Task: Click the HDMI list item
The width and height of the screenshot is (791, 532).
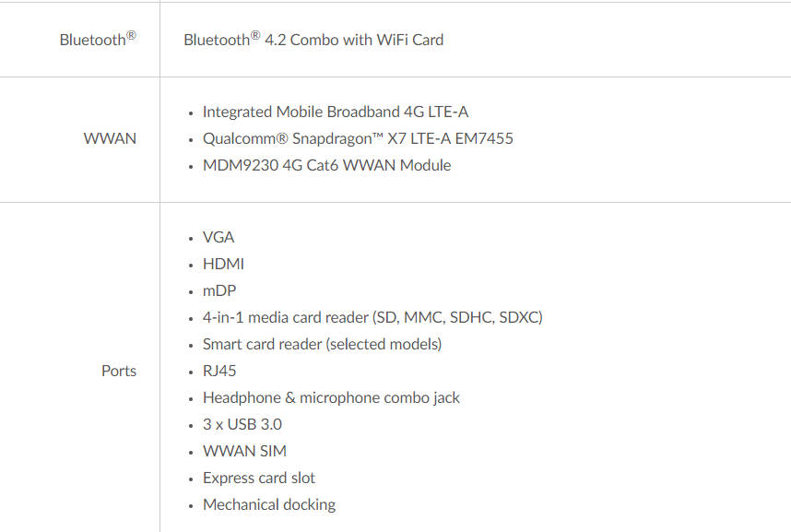Action: [223, 264]
